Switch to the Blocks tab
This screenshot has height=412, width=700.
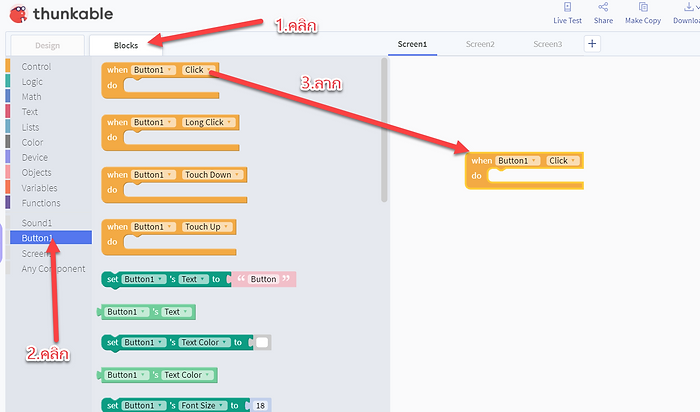pos(126,45)
